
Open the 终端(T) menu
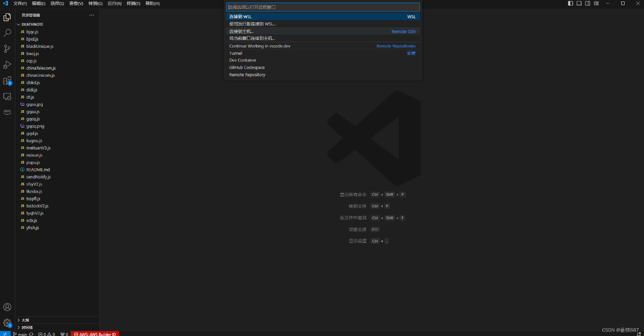click(134, 3)
